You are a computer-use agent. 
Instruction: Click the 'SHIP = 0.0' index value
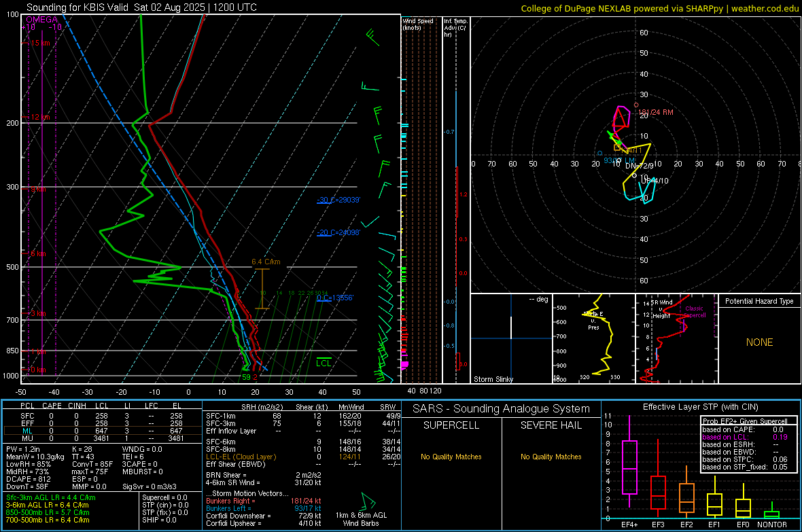coord(159,520)
